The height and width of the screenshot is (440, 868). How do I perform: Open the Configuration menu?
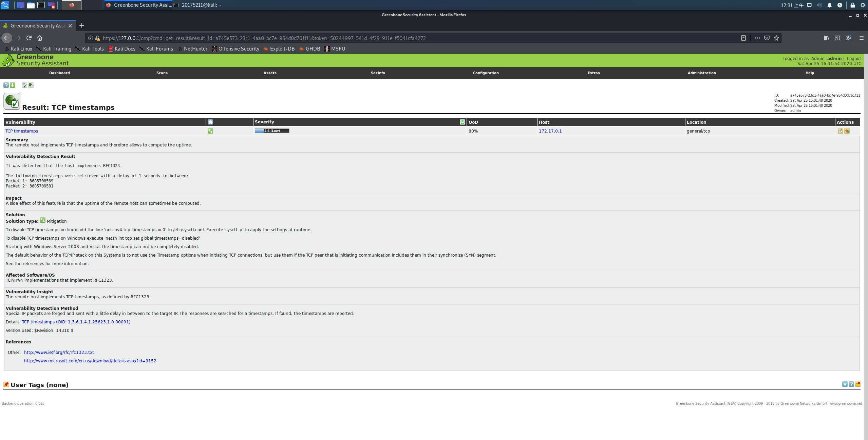point(486,73)
